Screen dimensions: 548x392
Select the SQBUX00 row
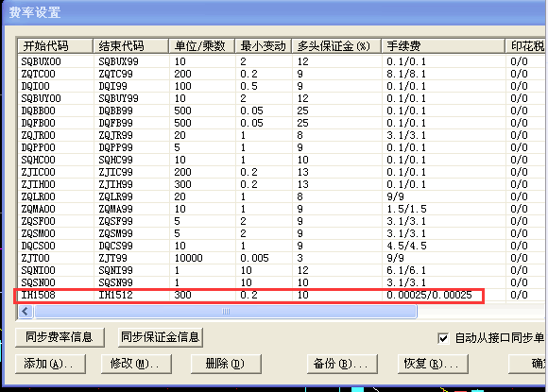(282, 61)
